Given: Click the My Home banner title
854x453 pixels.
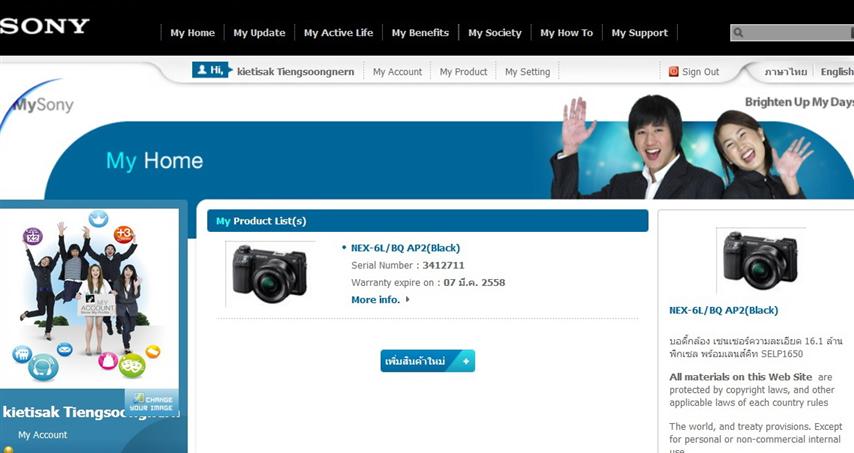Looking at the screenshot, I should click(155, 161).
